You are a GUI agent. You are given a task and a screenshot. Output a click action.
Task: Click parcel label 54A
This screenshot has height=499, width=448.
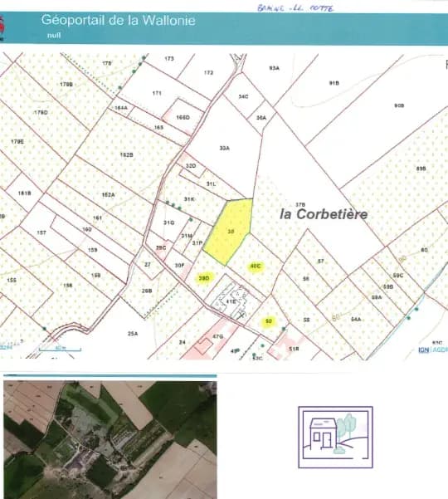(x=356, y=319)
